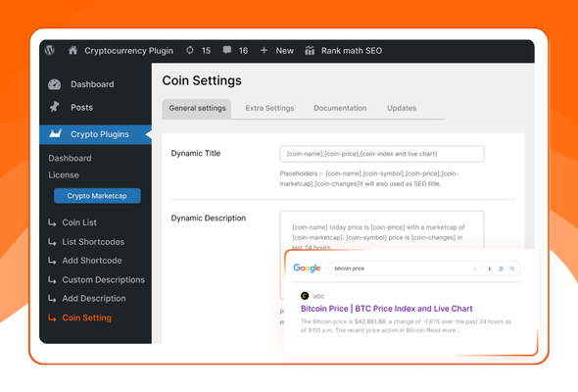Open Custom Descriptions

point(103,279)
